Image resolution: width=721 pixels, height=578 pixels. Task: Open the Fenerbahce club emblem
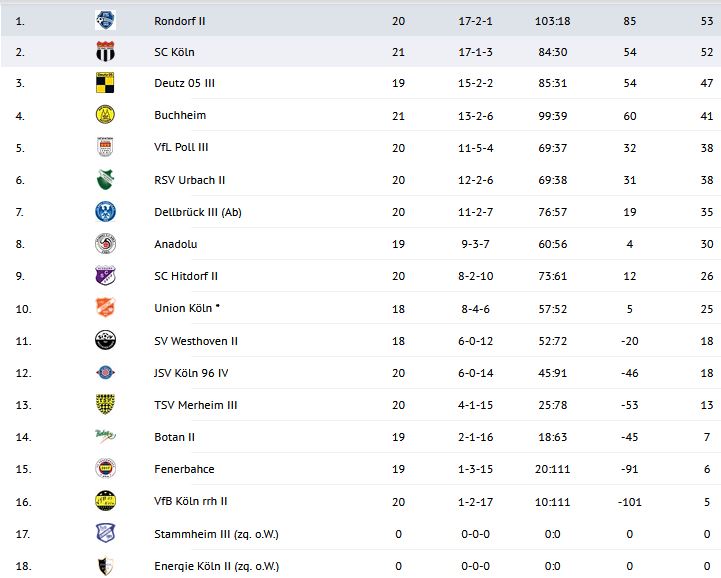(105, 469)
